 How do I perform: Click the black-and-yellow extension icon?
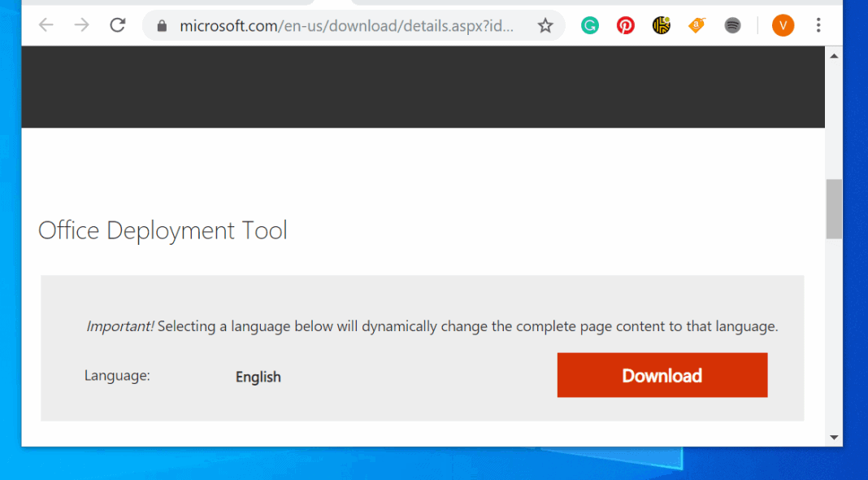pos(661,25)
